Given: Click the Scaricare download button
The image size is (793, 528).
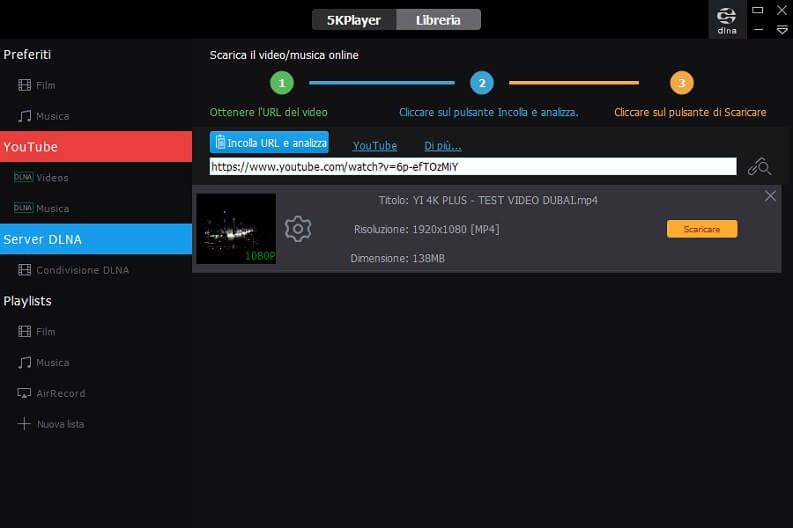Looking at the screenshot, I should tap(702, 229).
